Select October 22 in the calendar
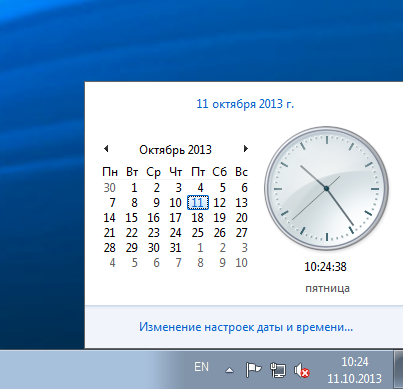This screenshot has width=403, height=389. (132, 233)
